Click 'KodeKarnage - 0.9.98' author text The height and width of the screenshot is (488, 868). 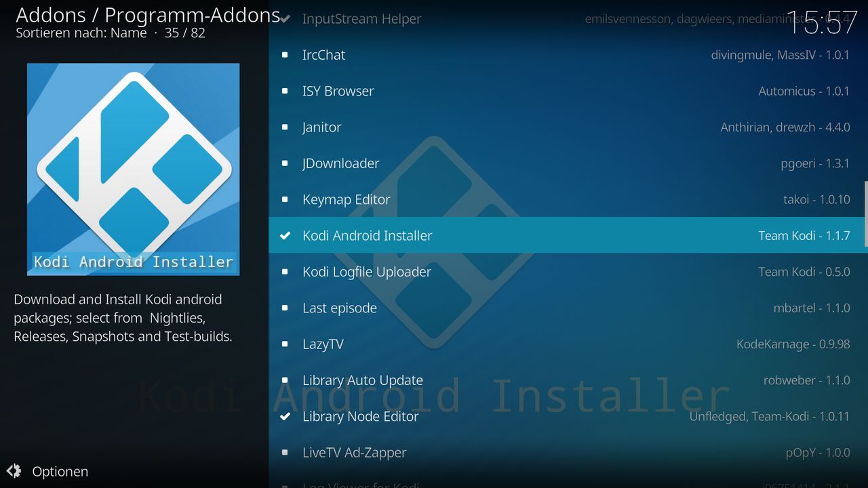(793, 344)
